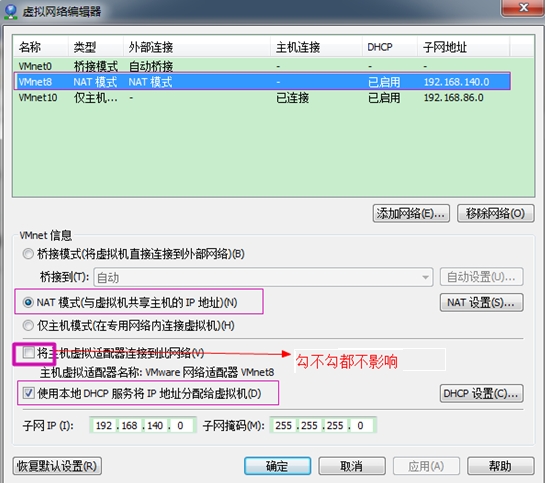
Task: Select 仅主机模式 radio button
Action: tap(28, 326)
